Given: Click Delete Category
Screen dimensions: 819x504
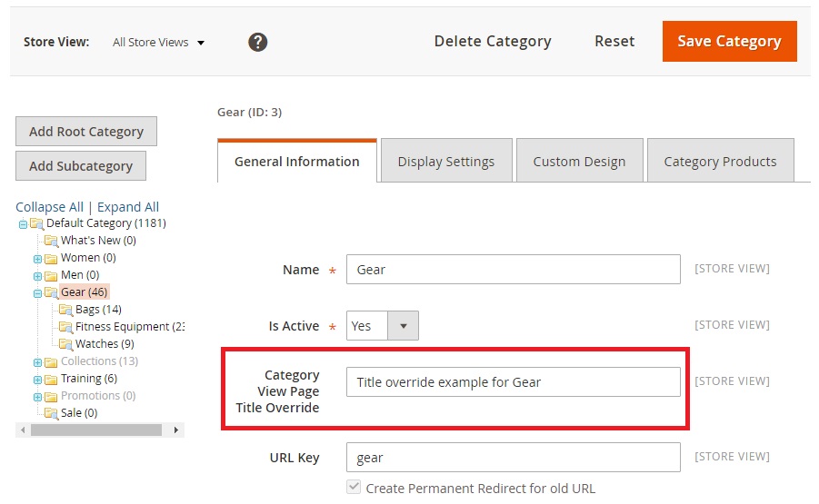Looking at the screenshot, I should pos(492,42).
